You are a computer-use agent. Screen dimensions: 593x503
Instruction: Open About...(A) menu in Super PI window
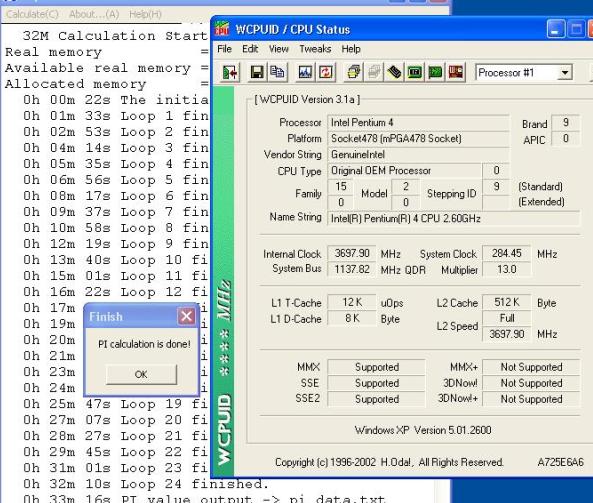[x=94, y=14]
